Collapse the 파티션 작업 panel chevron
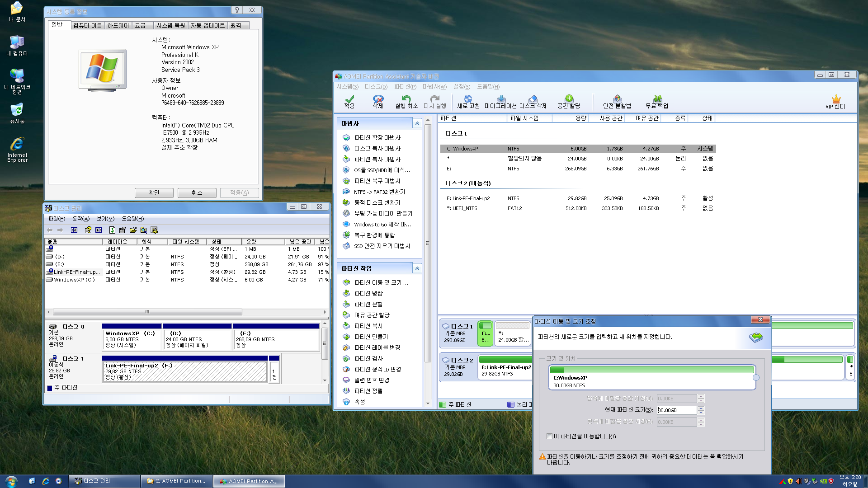The image size is (868, 488). 417,268
